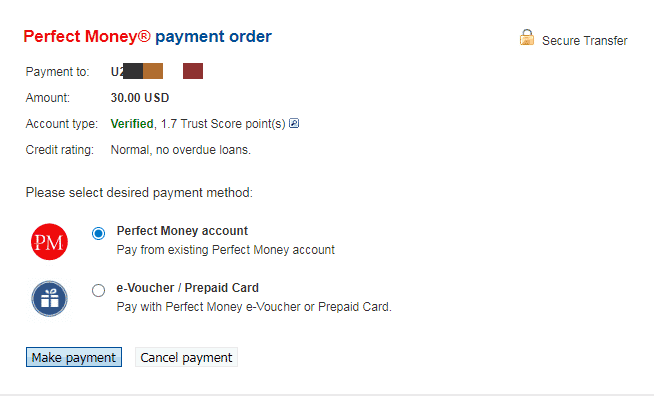Click the 'Pay from existing Perfect Money account' text
The width and height of the screenshot is (654, 396).
226,250
